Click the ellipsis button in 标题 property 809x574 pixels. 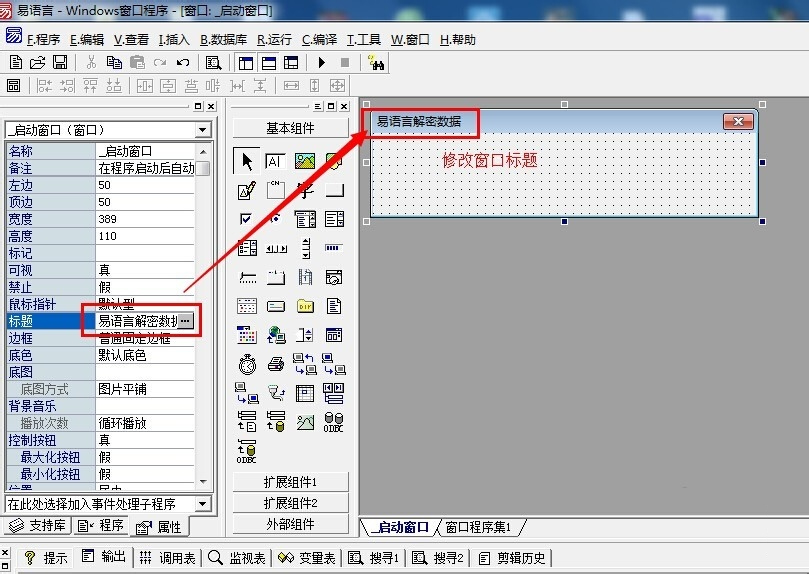[x=185, y=321]
